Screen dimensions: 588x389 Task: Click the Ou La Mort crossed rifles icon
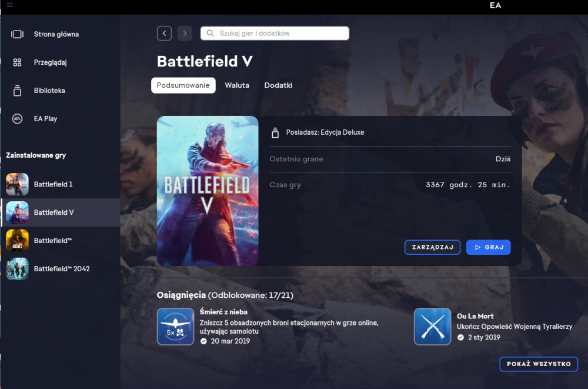pyautogui.click(x=432, y=327)
